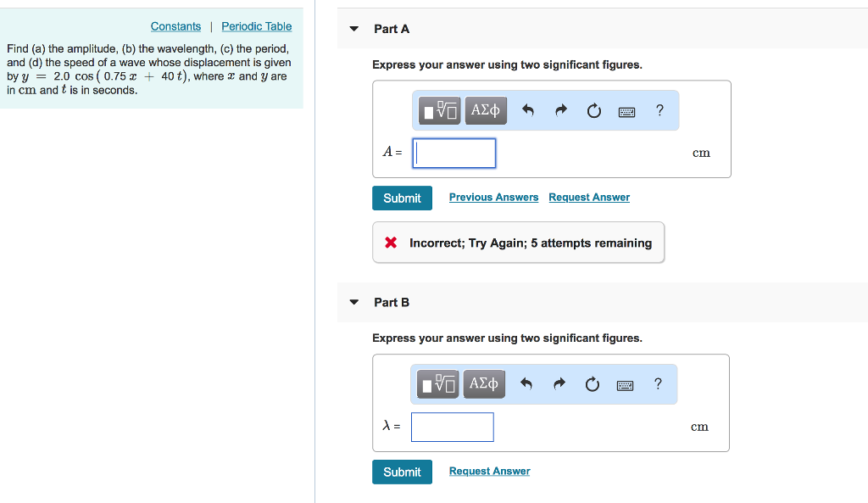Click the wavelength λ input field
The height and width of the screenshot is (503, 868).
453,427
